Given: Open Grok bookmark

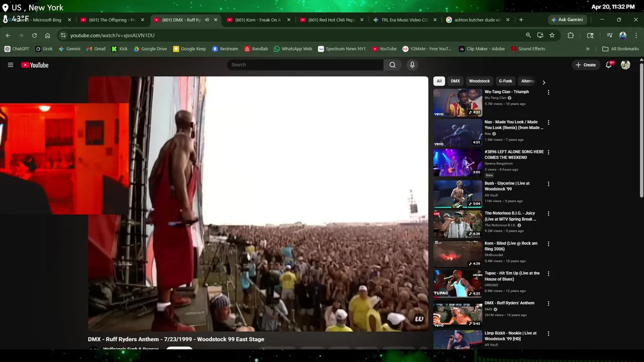Looking at the screenshot, I should [44, 49].
